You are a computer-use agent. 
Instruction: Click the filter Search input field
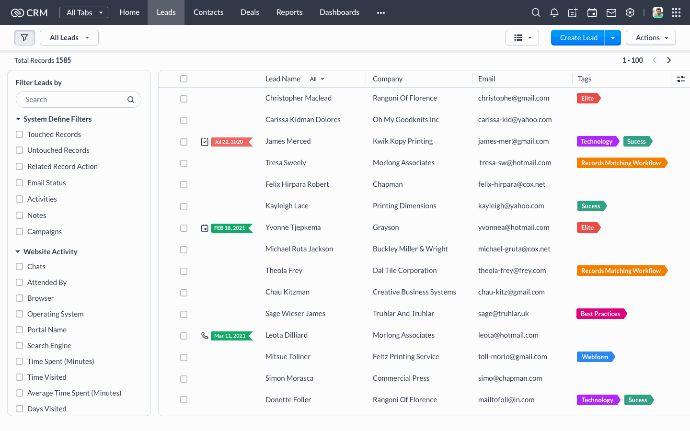pyautogui.click(x=74, y=100)
